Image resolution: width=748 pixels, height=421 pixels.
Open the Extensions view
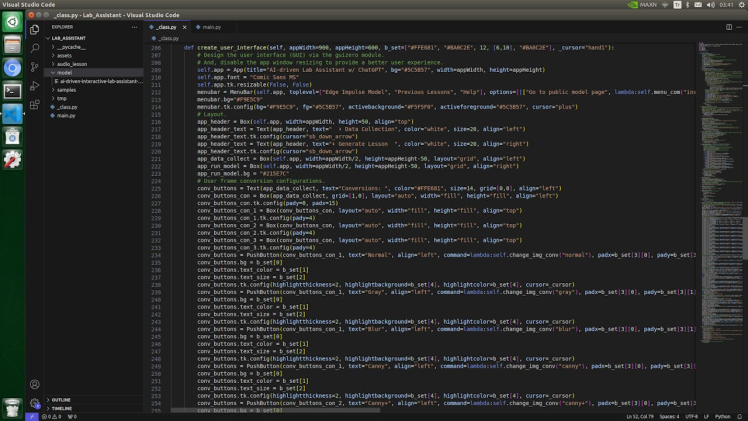35,104
